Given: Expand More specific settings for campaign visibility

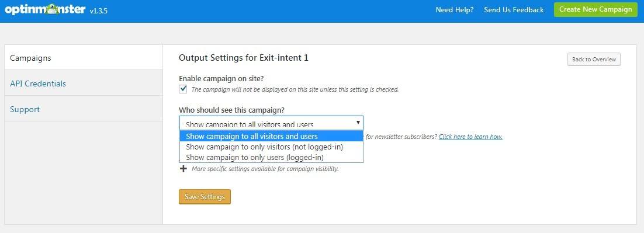Looking at the screenshot, I should click(x=265, y=169).
